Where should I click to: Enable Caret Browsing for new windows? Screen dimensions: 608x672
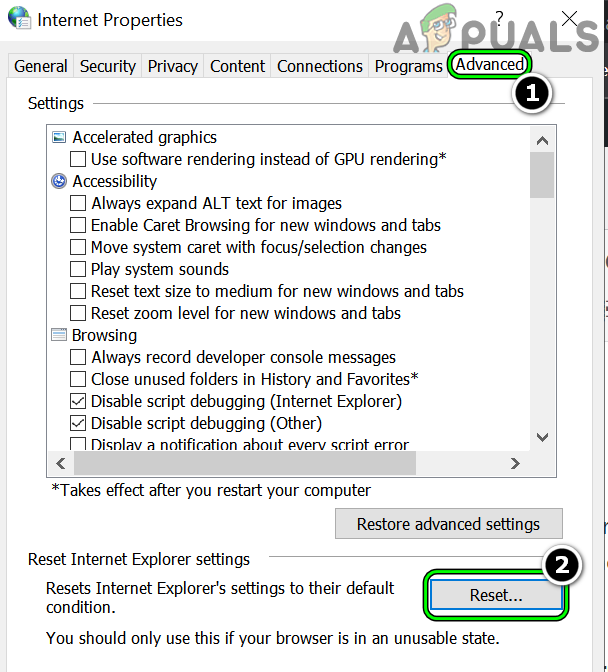[78, 225]
